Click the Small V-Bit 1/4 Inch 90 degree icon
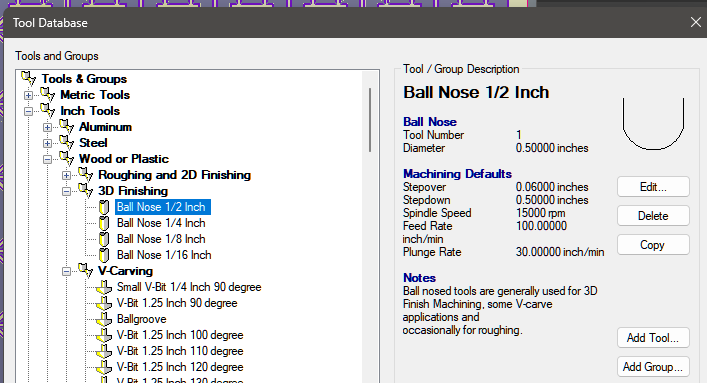The image size is (707, 383). [x=104, y=287]
